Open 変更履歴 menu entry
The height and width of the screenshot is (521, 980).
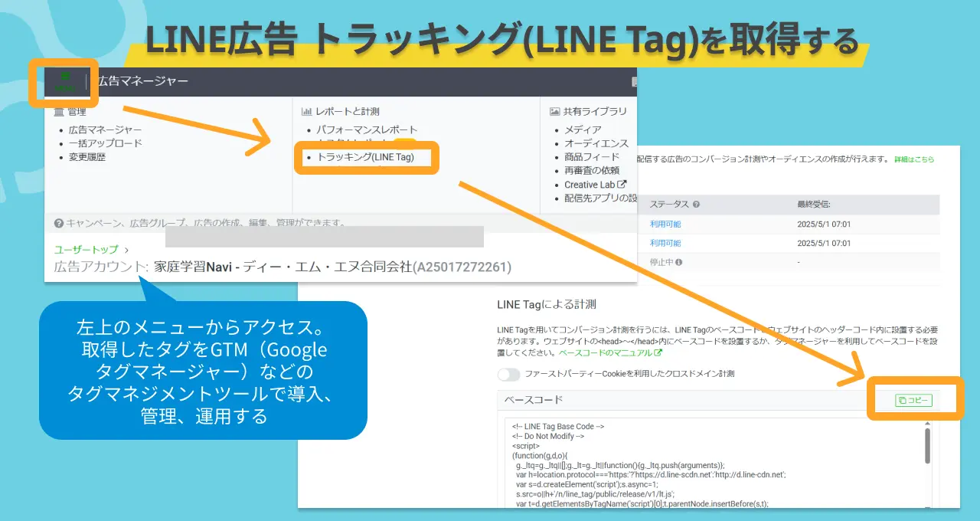[87, 157]
